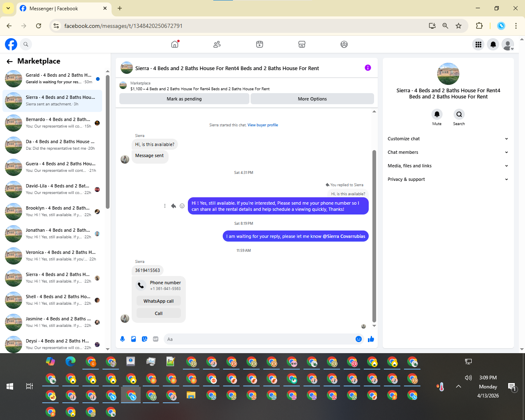The width and height of the screenshot is (525, 420).
Task: Expand Media, files and links section
Action: click(x=448, y=166)
